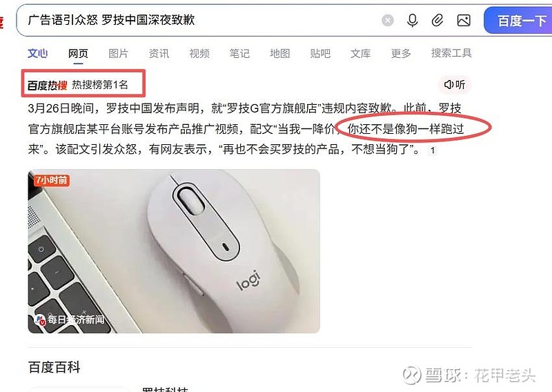The height and width of the screenshot is (392, 552).
Task: Select the 地图 tab
Action: [280, 54]
